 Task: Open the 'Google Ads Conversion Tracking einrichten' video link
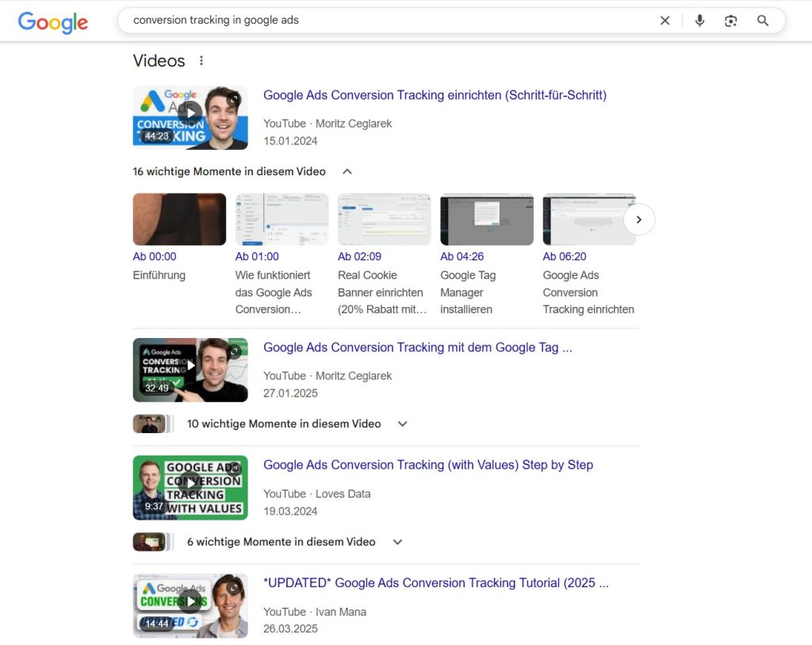point(435,94)
